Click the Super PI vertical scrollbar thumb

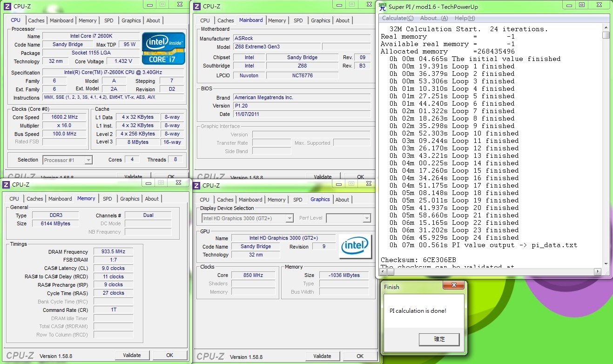[x=606, y=35]
